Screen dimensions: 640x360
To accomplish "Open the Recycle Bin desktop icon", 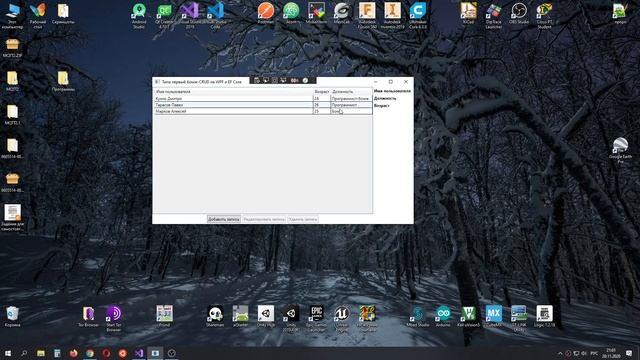I will click(12, 316).
